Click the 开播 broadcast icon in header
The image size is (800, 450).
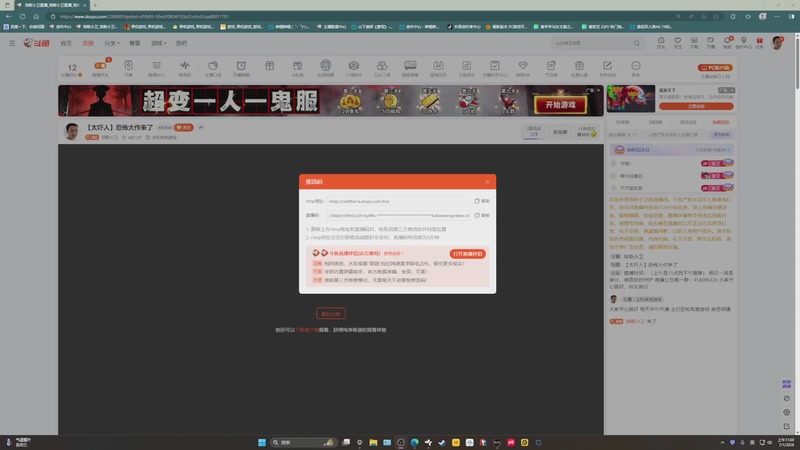click(x=710, y=42)
